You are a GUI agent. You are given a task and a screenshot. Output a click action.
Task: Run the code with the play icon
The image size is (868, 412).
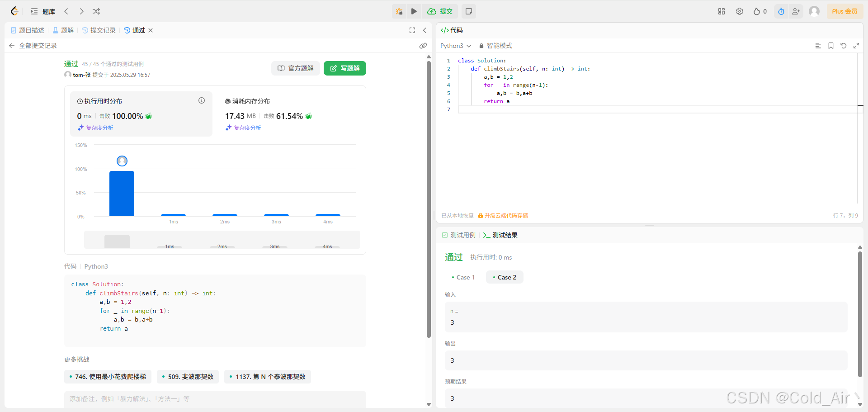click(414, 11)
